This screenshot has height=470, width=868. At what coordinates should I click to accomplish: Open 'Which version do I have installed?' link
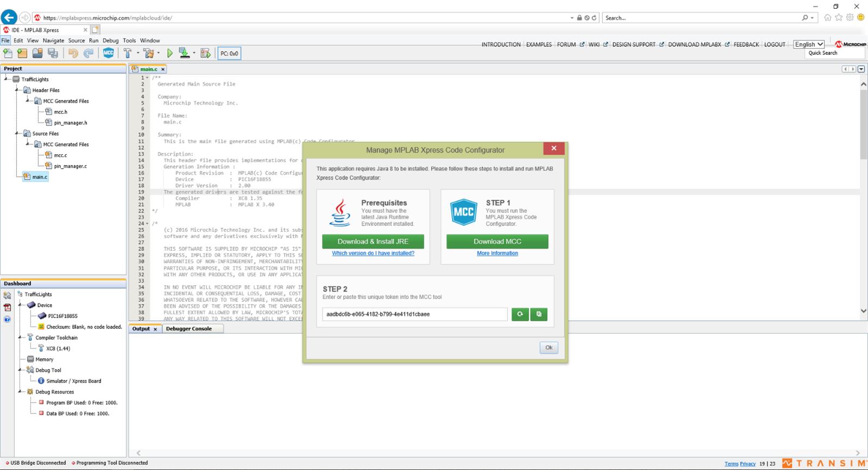coord(373,253)
